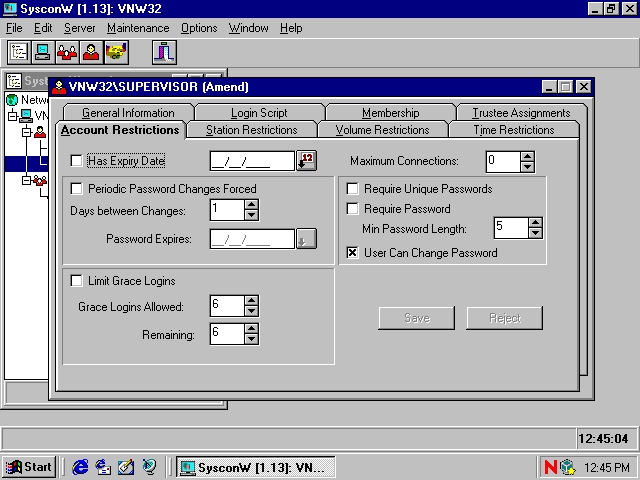The height and width of the screenshot is (480, 640).
Task: Decrease Min Password Length
Action: 535,233
